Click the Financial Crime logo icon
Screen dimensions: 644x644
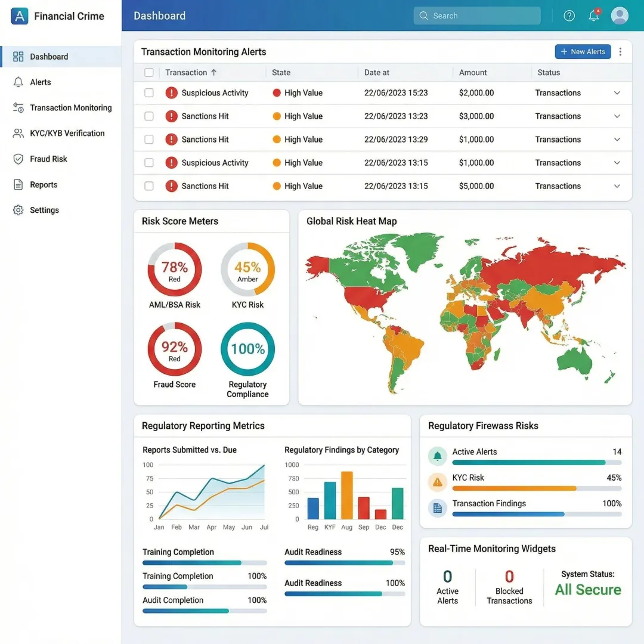(x=19, y=16)
